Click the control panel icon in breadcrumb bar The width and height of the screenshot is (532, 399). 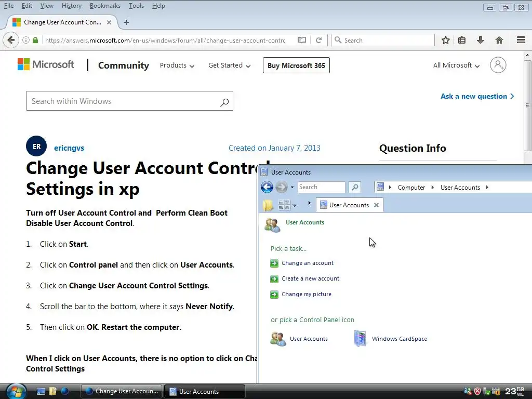[x=380, y=187]
